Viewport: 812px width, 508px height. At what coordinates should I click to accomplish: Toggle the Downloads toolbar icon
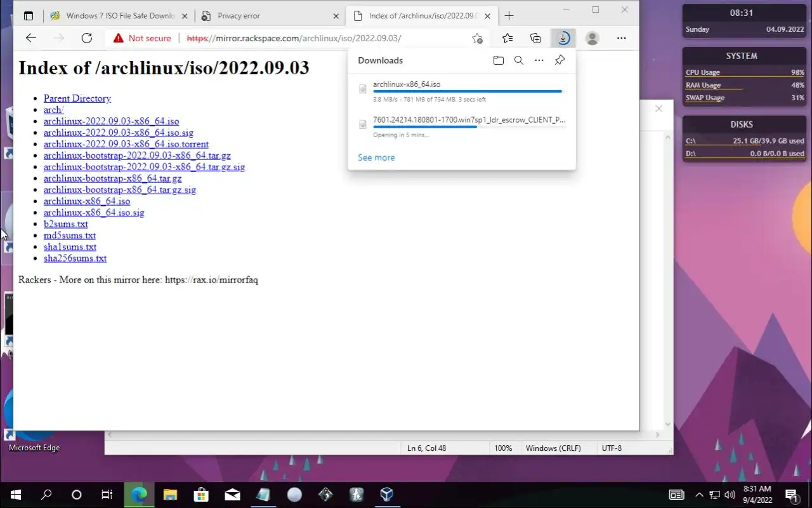tap(563, 38)
